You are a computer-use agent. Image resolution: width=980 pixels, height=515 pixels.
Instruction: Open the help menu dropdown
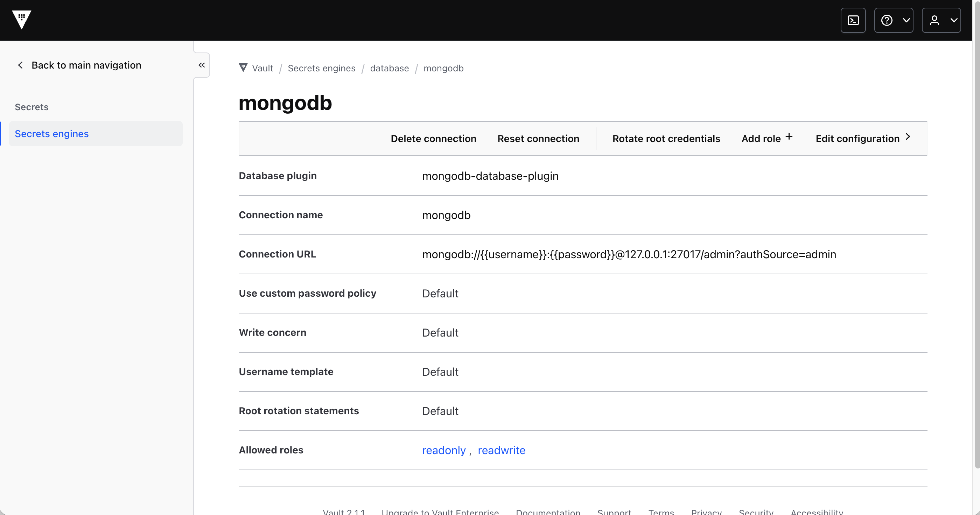[894, 20]
